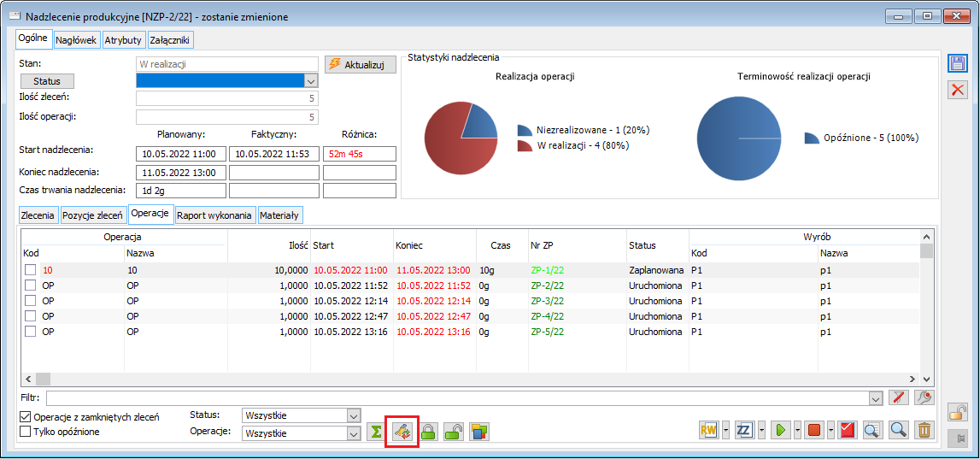Click the trash can delete icon
The height and width of the screenshot is (459, 980).
pyautogui.click(x=924, y=430)
